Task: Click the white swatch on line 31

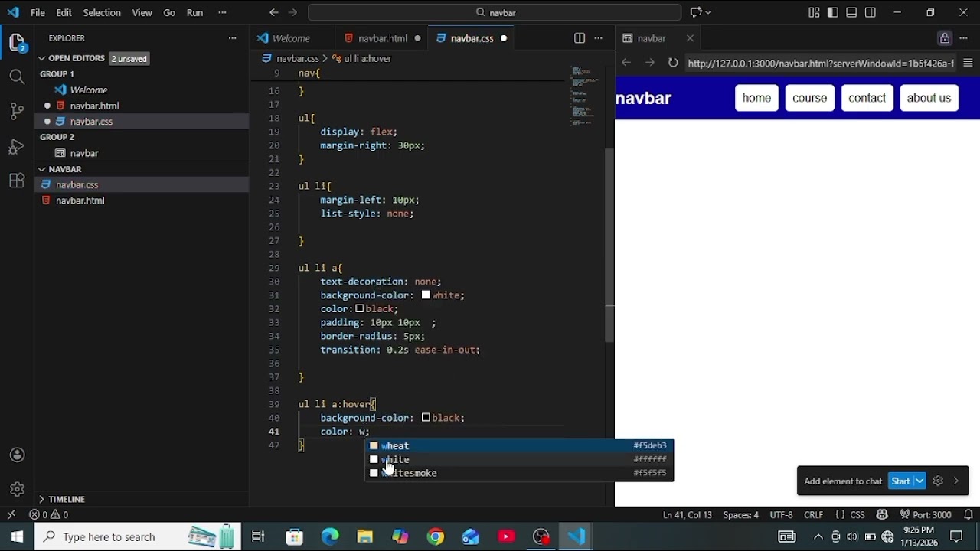Action: pyautogui.click(x=426, y=295)
